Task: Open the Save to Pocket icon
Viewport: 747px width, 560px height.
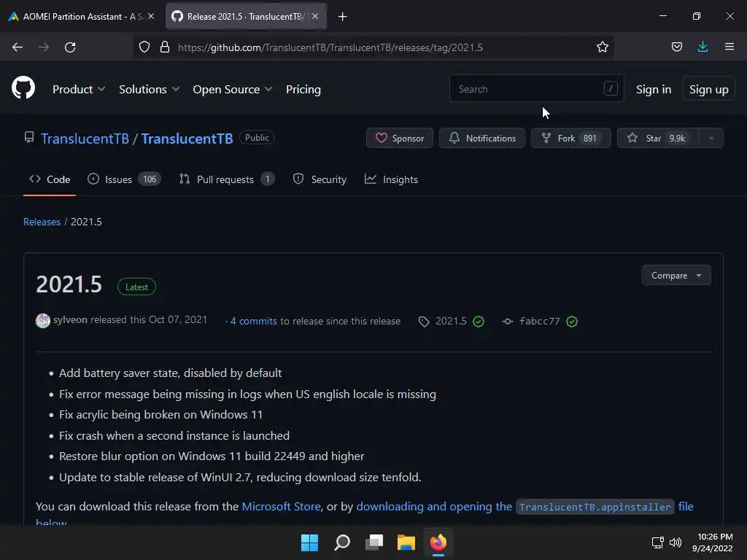Action: click(676, 47)
